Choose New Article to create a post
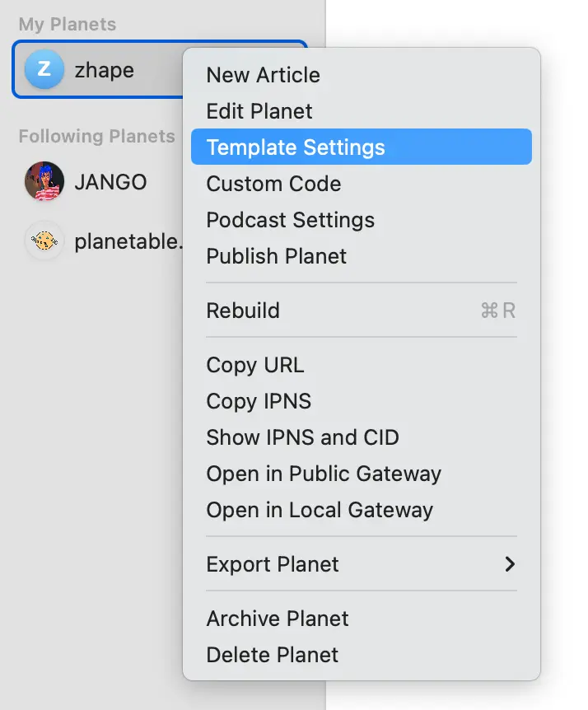 coord(262,75)
